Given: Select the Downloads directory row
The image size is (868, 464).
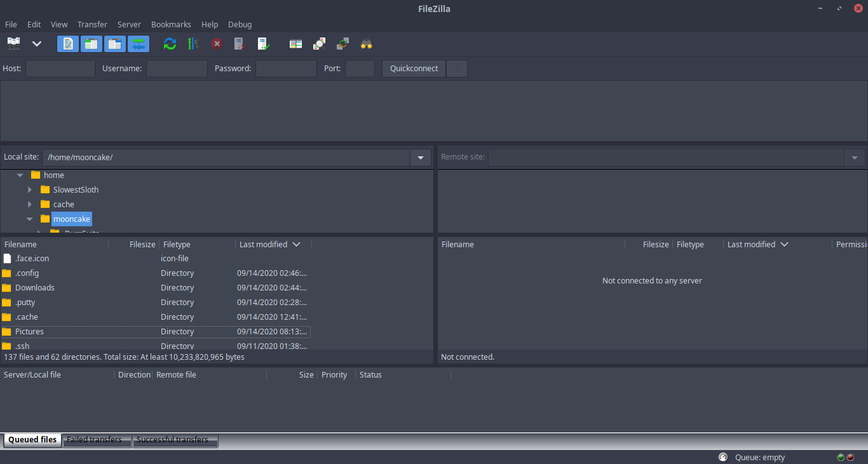Looking at the screenshot, I should 156,288.
